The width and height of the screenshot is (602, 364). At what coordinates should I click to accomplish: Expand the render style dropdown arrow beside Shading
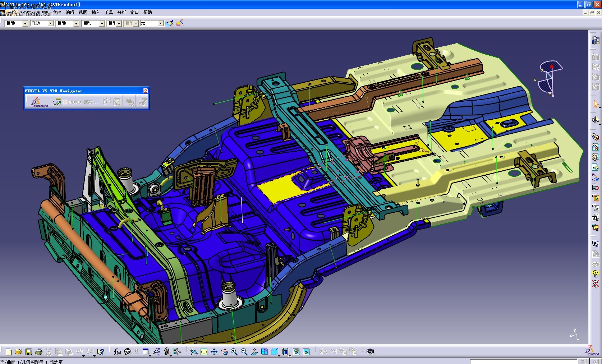pyautogui.click(x=290, y=356)
